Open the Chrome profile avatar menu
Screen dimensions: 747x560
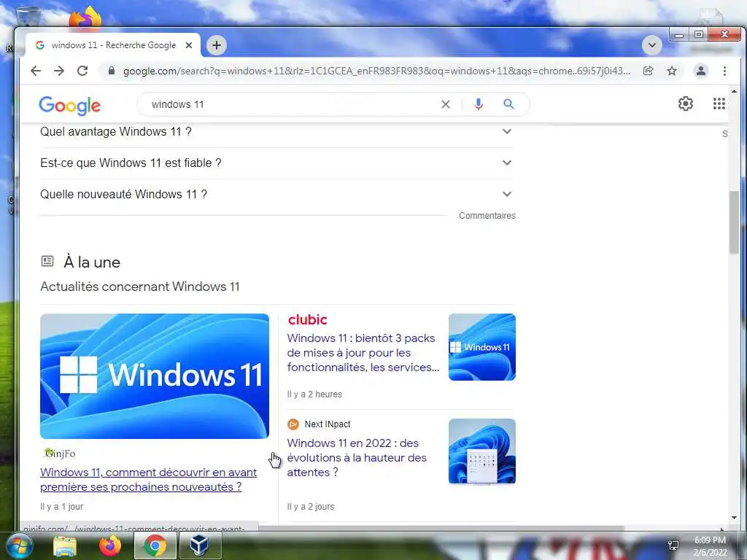coord(701,71)
